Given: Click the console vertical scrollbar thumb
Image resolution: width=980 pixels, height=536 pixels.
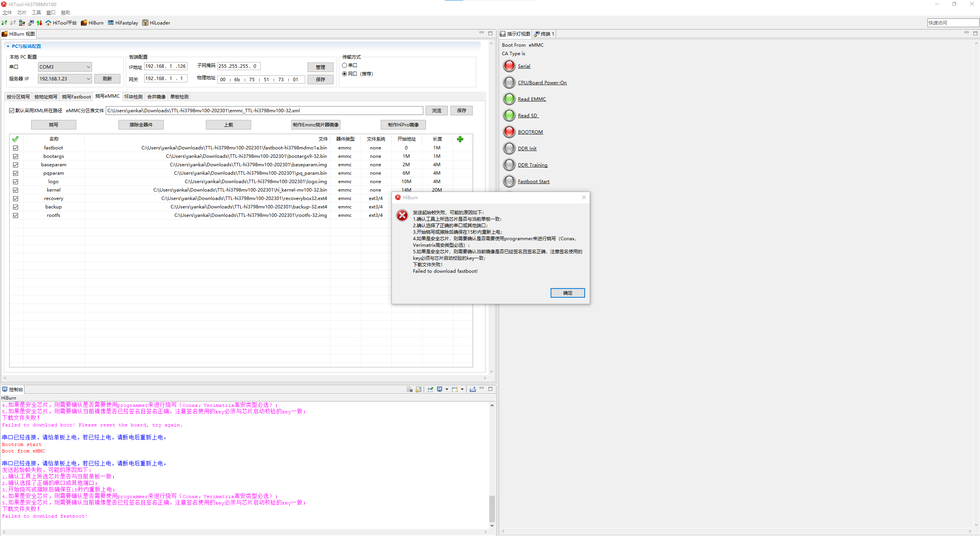Looking at the screenshot, I should pyautogui.click(x=492, y=508).
